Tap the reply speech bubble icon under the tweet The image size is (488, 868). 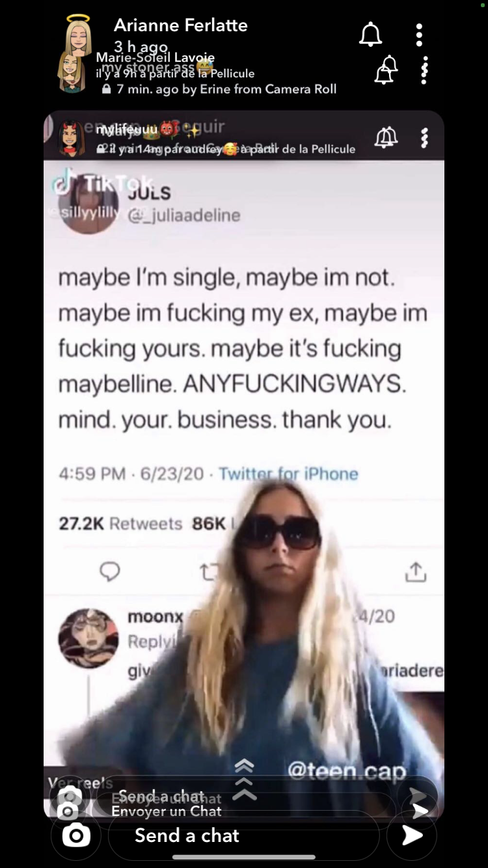tap(110, 571)
